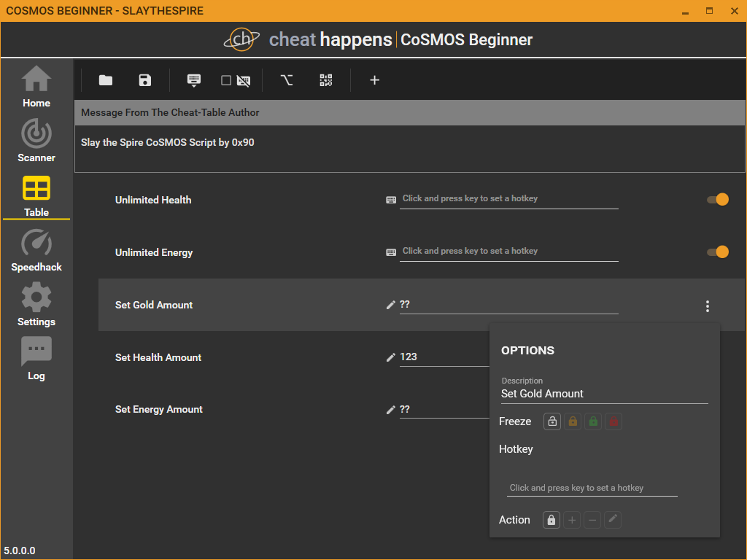Screen dimensions: 747x560
Task: Click the Unlimited Energy hotkey field
Action: coord(508,252)
